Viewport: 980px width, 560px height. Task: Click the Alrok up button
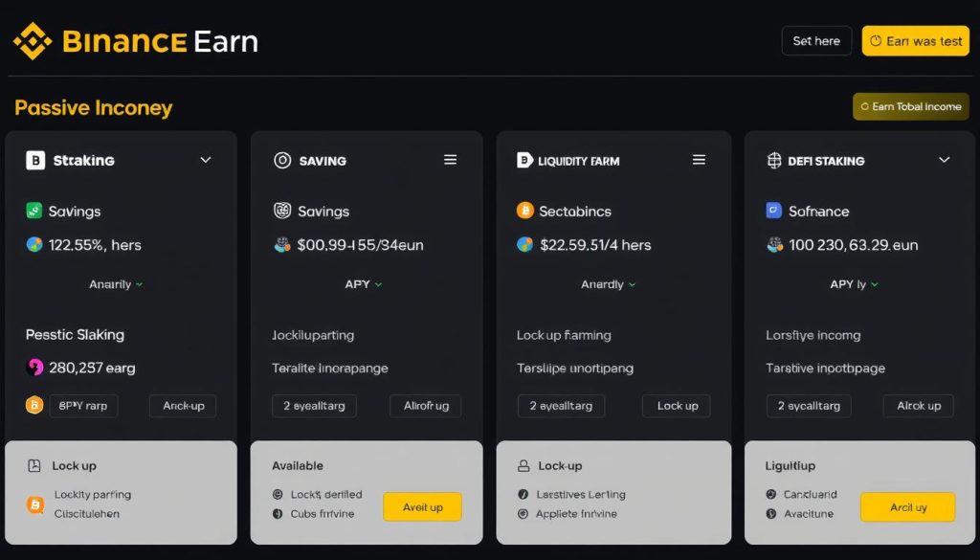coord(919,406)
